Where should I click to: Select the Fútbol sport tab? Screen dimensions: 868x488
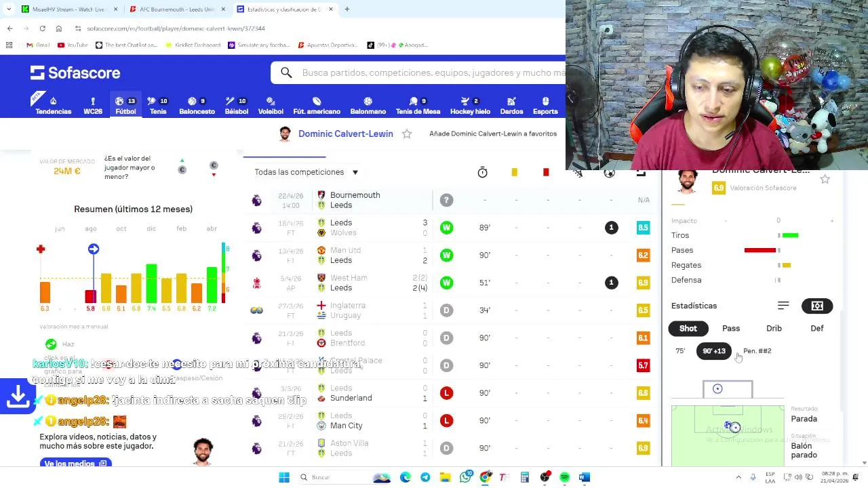125,106
